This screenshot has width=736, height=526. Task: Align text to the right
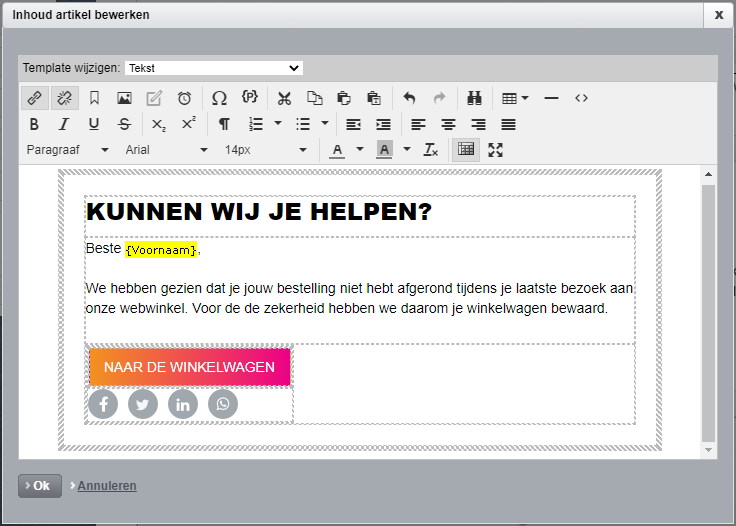[x=478, y=124]
